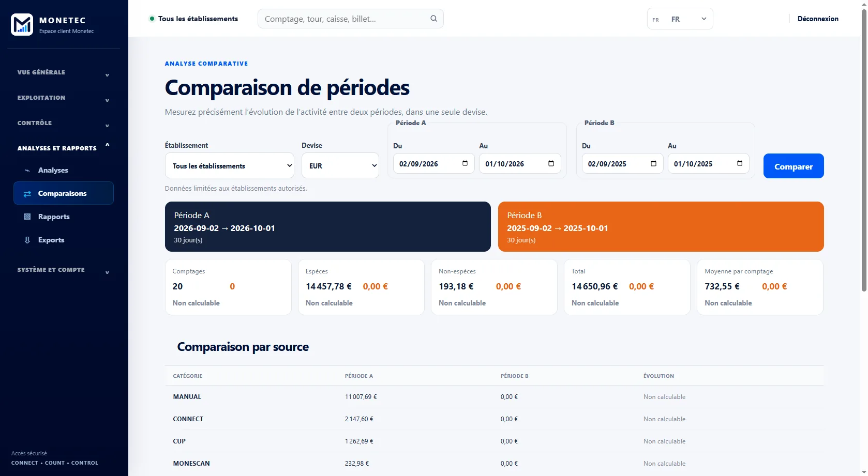Click the MANUAL row label
868x476 pixels.
point(187,397)
